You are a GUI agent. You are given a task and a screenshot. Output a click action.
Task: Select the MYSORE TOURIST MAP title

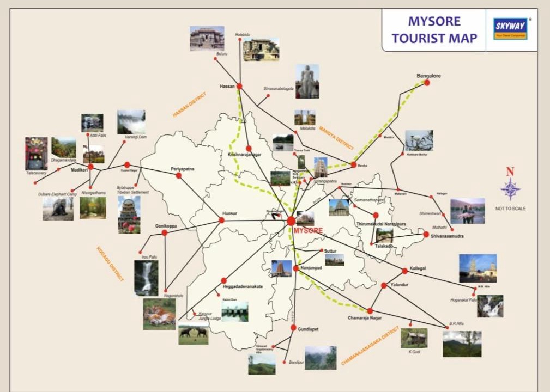pos(434,30)
